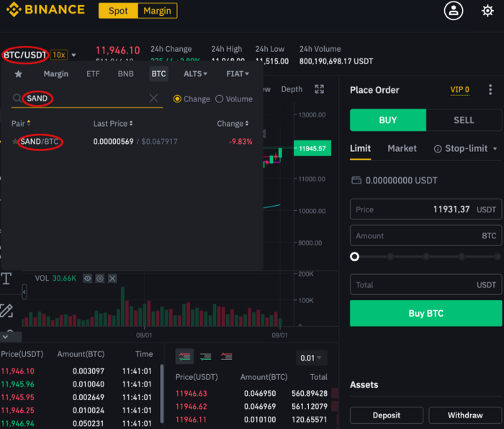The image size is (504, 429).
Task: Show sell-orders-only order book view
Action: pyautogui.click(x=227, y=356)
